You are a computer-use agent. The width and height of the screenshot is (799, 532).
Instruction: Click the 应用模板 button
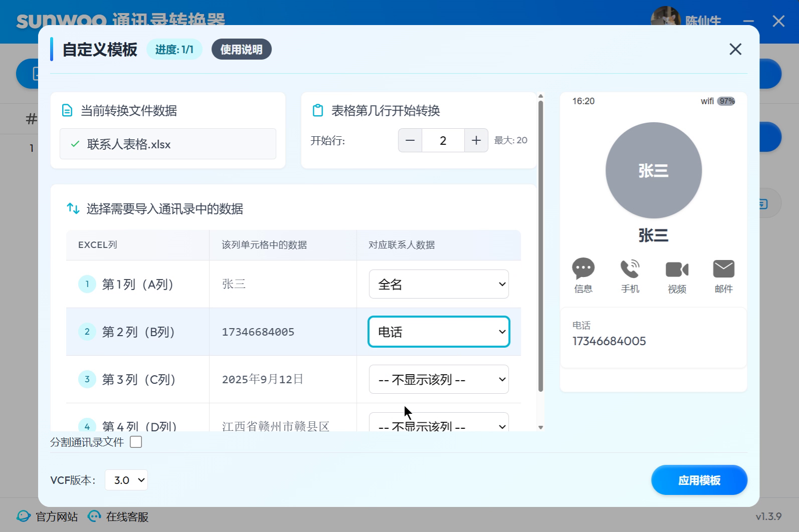pos(699,480)
